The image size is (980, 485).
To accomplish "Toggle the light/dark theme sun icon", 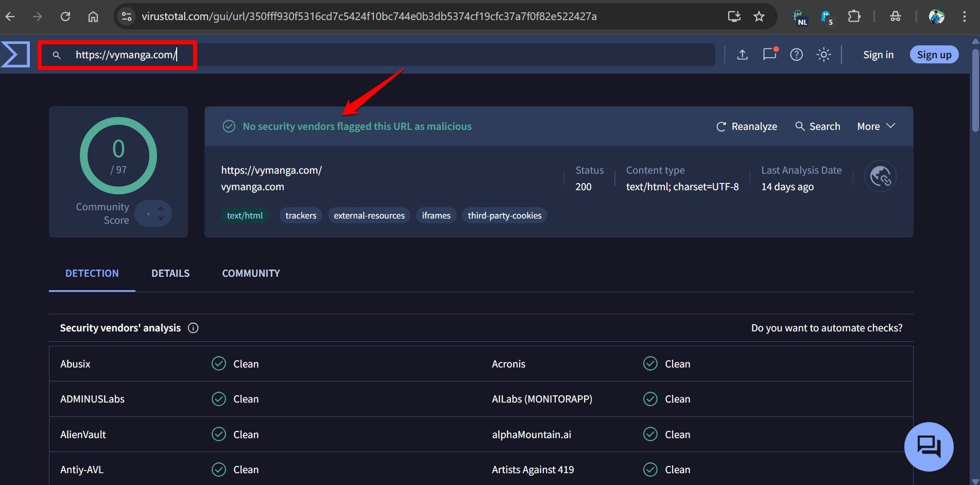I will [823, 55].
